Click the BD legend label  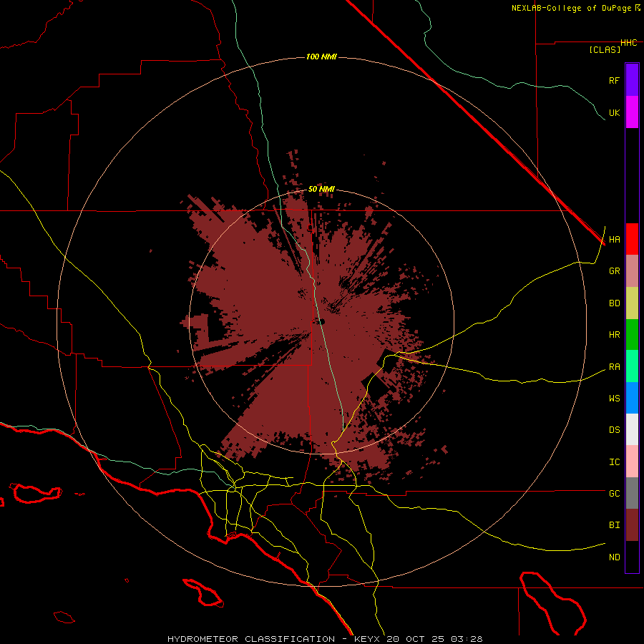click(614, 303)
